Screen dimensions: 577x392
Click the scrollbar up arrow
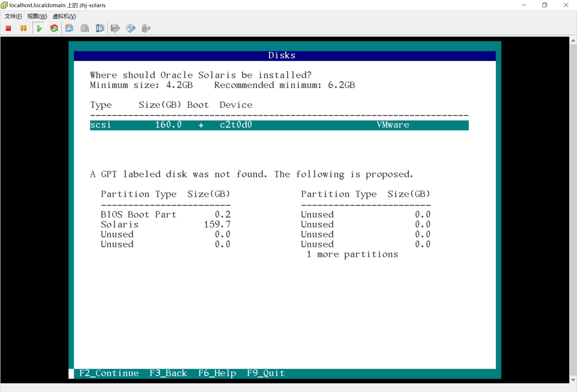click(x=573, y=41)
